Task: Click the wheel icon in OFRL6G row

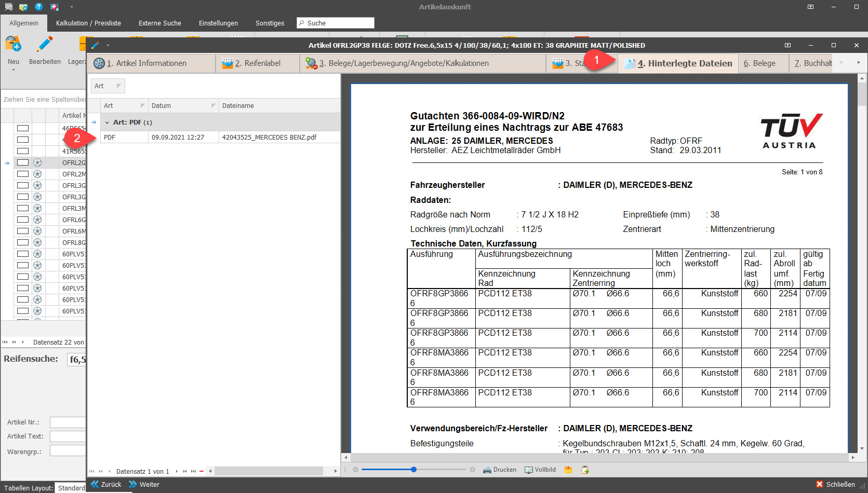Action: tap(37, 220)
